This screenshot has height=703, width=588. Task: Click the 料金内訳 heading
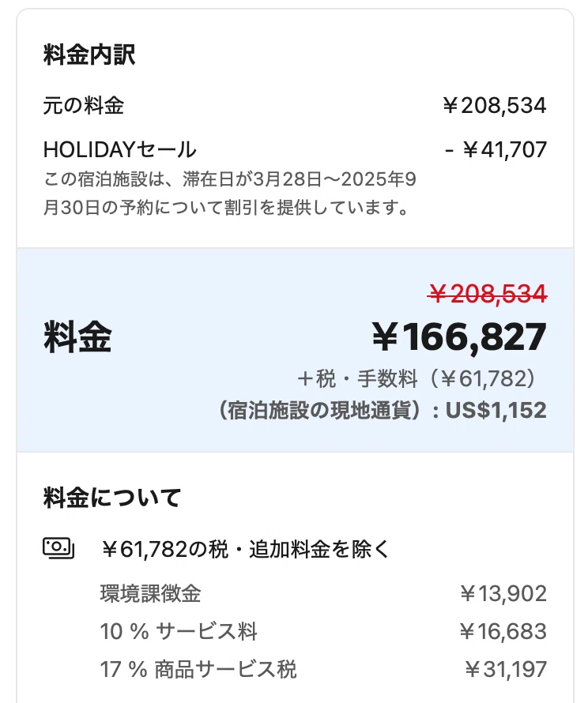pos(89,55)
